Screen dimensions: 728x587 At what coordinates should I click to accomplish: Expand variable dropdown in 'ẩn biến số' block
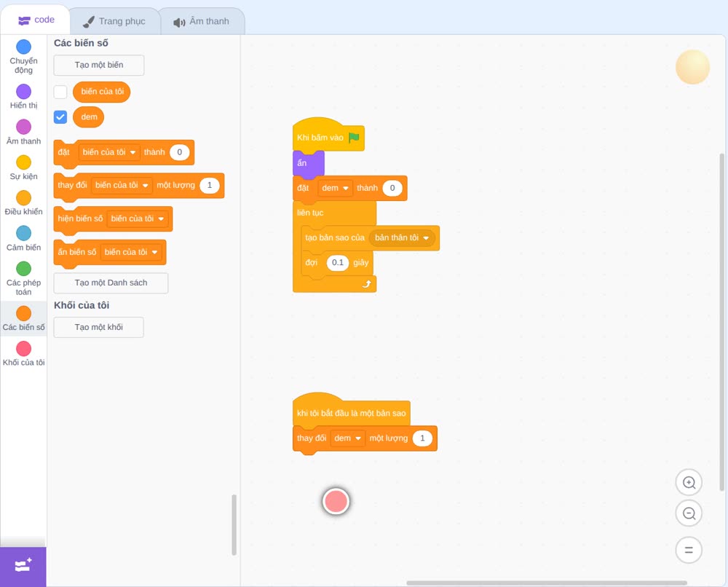131,252
